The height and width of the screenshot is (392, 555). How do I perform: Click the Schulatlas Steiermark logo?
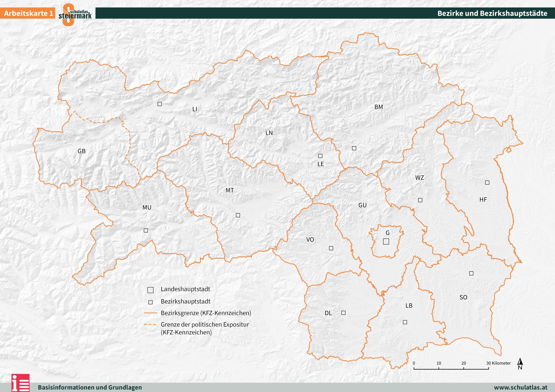click(75, 14)
